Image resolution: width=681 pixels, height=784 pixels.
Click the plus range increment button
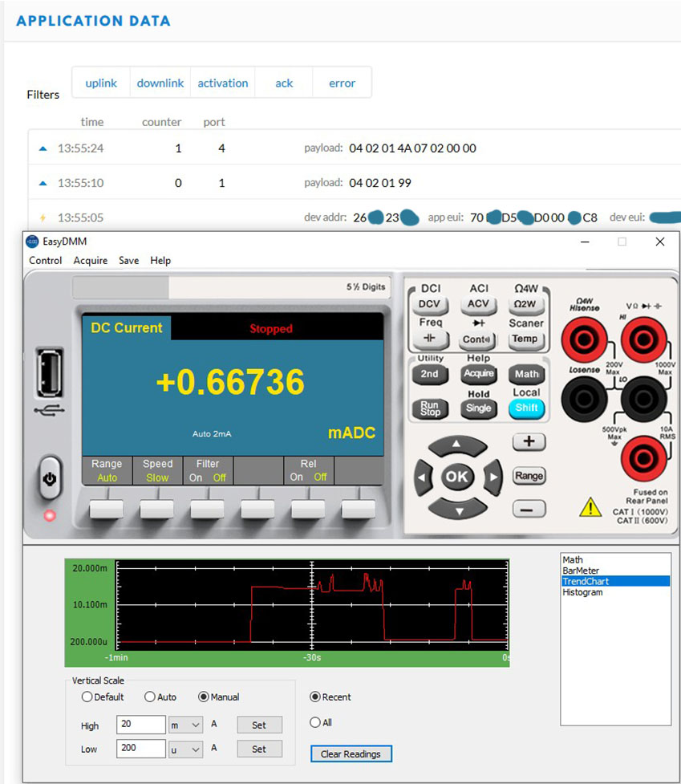[x=529, y=441]
